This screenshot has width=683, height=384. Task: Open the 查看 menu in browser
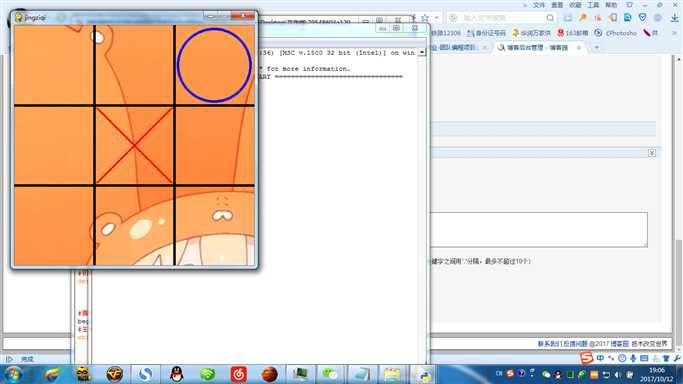tap(557, 5)
